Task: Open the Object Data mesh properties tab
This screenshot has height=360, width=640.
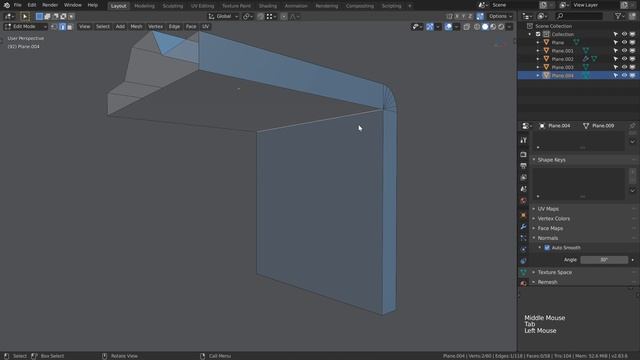Action: click(x=523, y=272)
